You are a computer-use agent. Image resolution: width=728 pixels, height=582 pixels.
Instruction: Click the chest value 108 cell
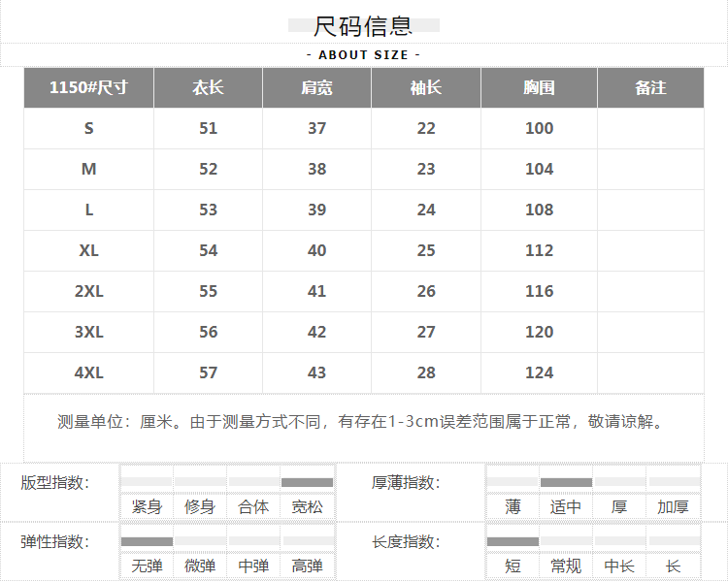point(539,210)
